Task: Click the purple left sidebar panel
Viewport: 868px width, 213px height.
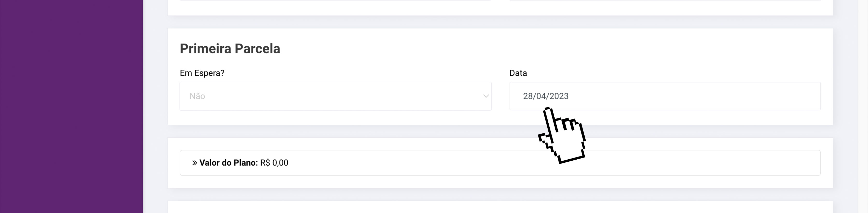Action: (71, 106)
